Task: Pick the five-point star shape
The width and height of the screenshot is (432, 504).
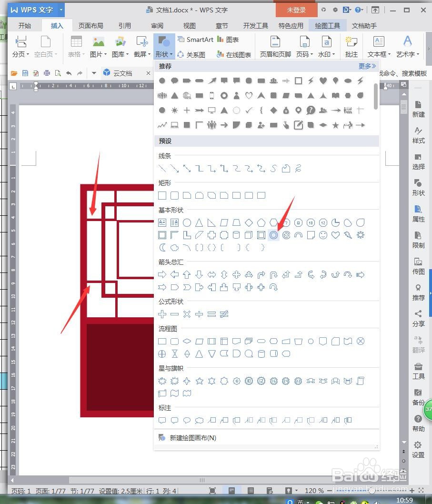Action: coord(199,381)
